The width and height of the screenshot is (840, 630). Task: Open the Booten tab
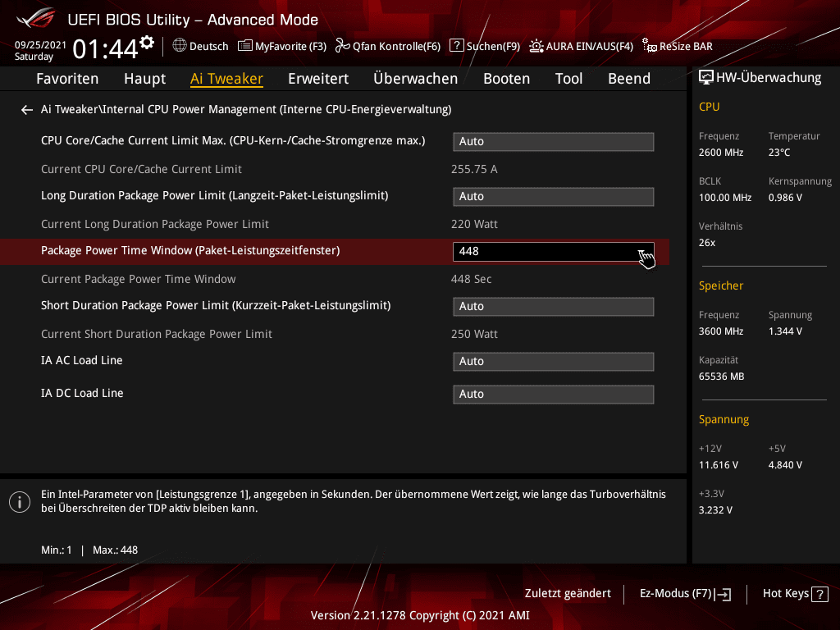click(x=506, y=79)
